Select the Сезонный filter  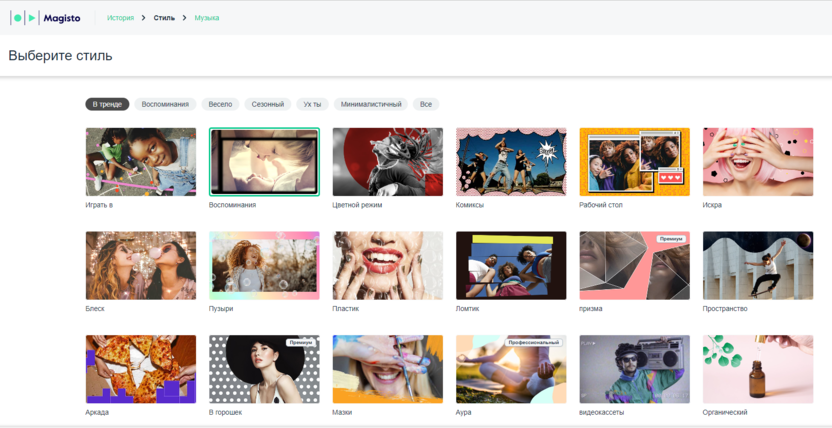268,104
